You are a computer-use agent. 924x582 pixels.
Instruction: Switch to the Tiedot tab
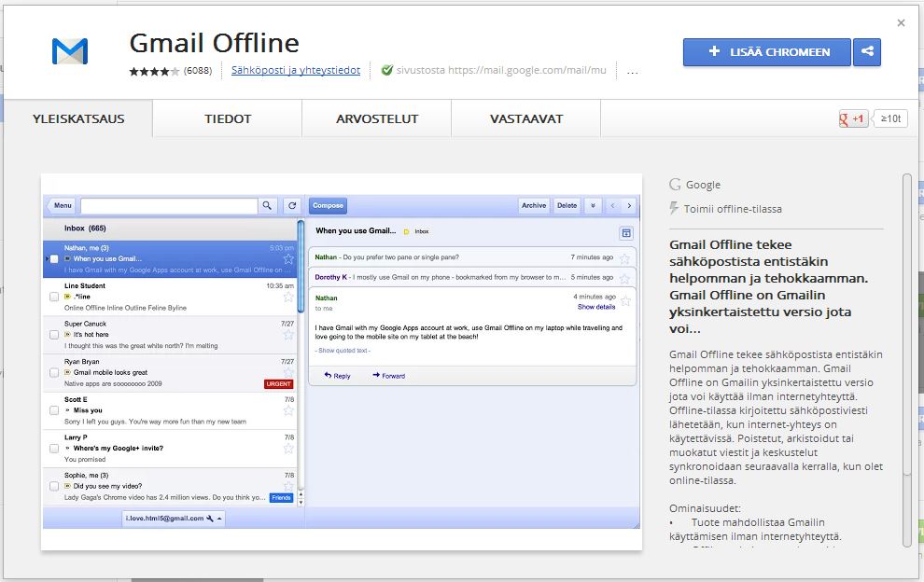tap(228, 119)
